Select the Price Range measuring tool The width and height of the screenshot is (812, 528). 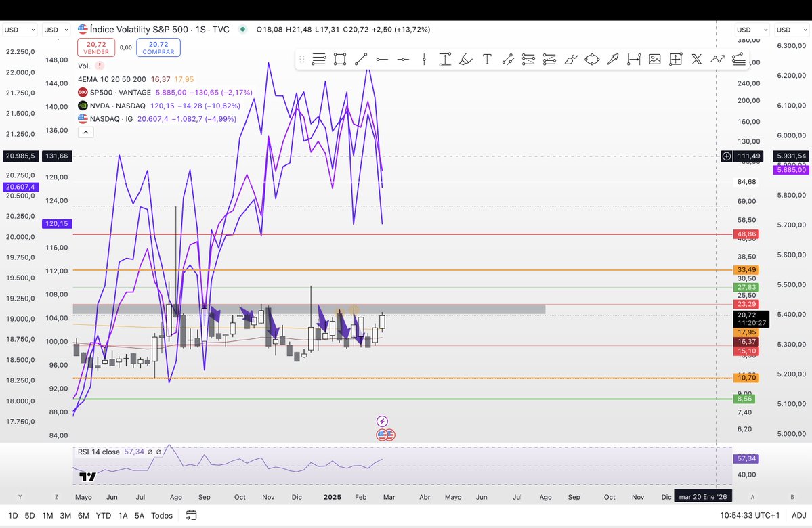coord(445,60)
